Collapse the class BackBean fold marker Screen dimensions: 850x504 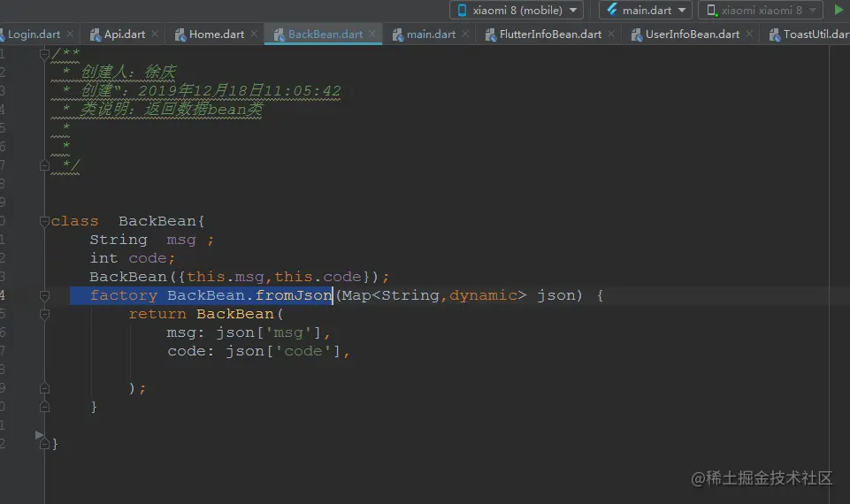point(44,221)
